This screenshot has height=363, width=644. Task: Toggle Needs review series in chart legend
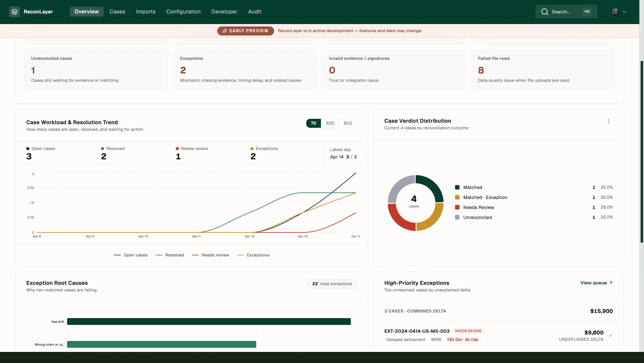pyautogui.click(x=210, y=255)
